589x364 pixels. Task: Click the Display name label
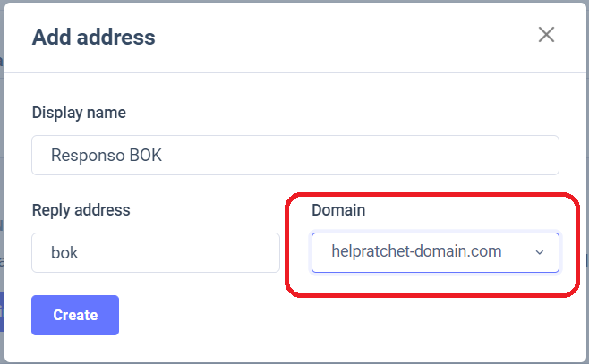coord(79,113)
